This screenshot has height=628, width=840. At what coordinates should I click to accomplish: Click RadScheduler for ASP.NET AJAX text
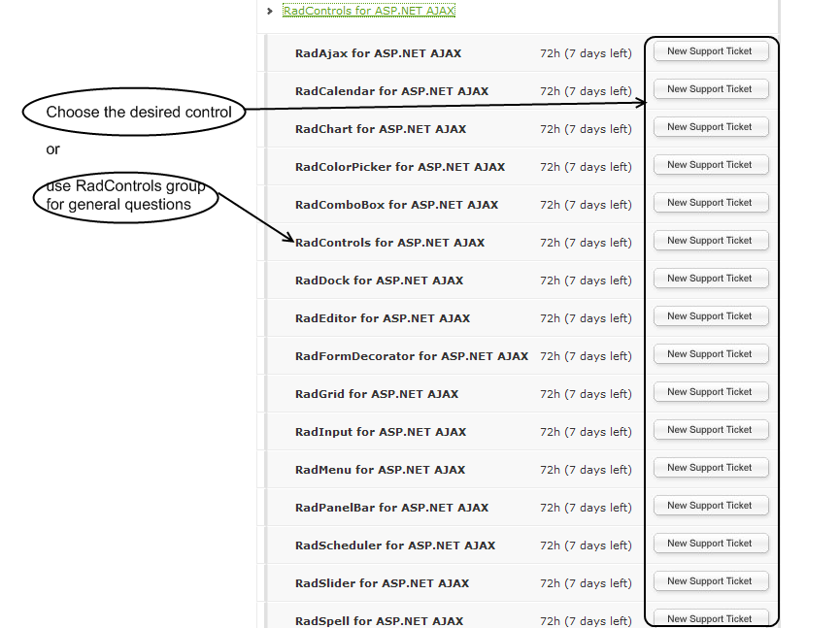tap(395, 545)
